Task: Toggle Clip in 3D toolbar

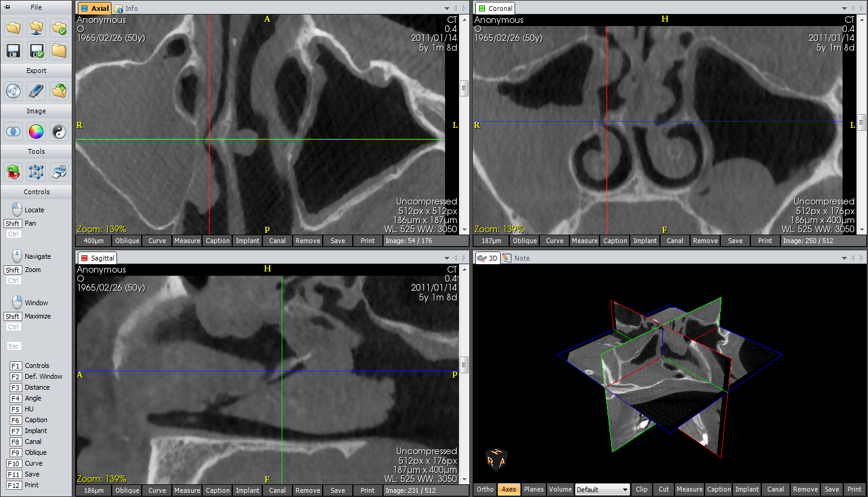Action: [641, 489]
